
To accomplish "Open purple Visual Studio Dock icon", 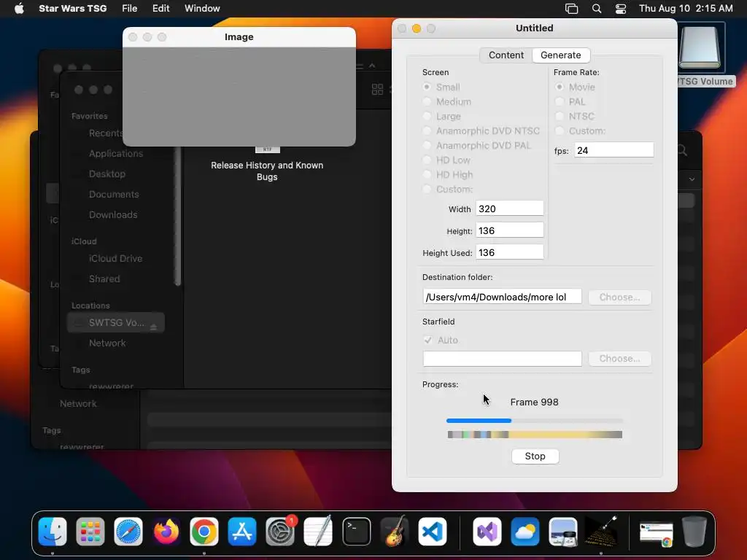I will [487, 532].
